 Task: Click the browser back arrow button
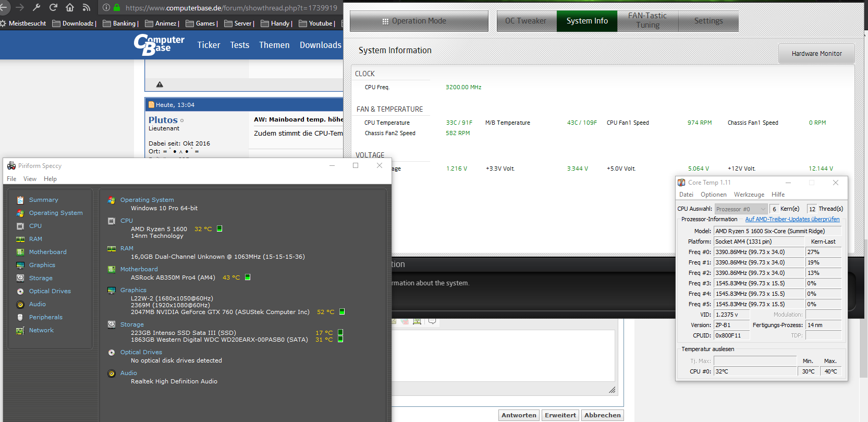tap(4, 7)
